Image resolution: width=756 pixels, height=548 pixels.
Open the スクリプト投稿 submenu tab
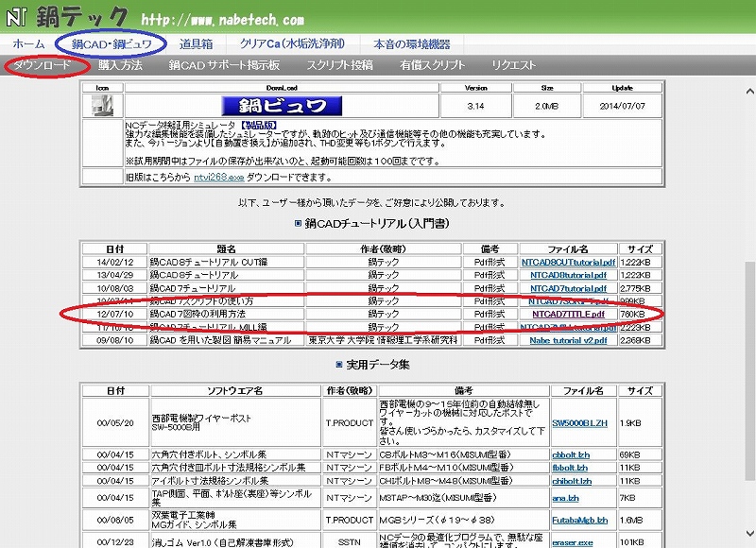340,65
